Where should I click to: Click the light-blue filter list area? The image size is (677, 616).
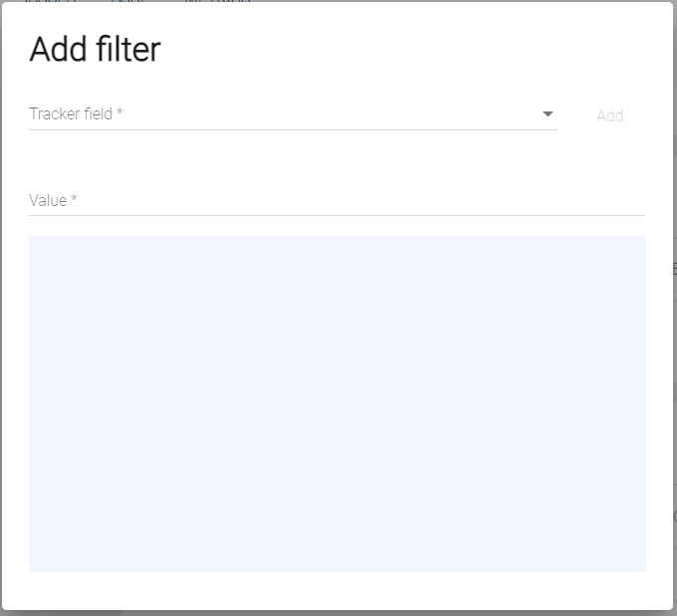coord(337,403)
